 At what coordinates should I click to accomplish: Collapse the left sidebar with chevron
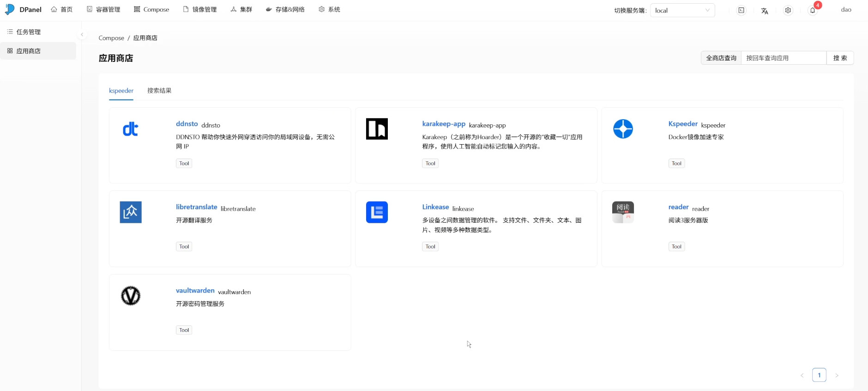click(82, 35)
